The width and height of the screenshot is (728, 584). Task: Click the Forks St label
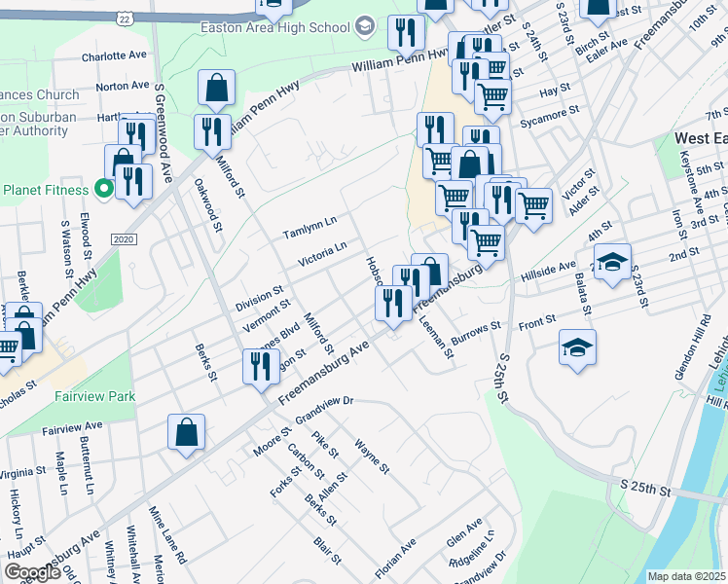[286, 483]
